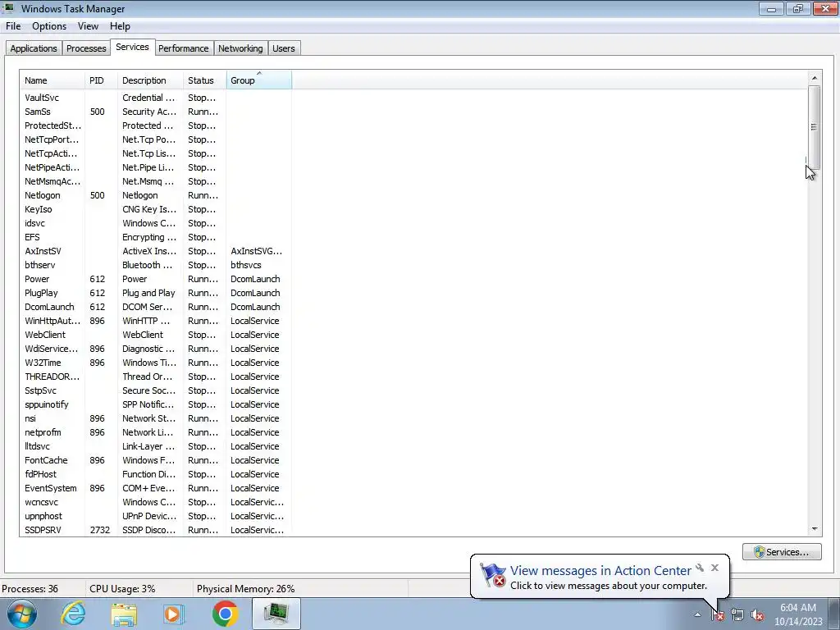Click the scrollbar up arrow
This screenshot has width=840, height=630.
tap(815, 78)
